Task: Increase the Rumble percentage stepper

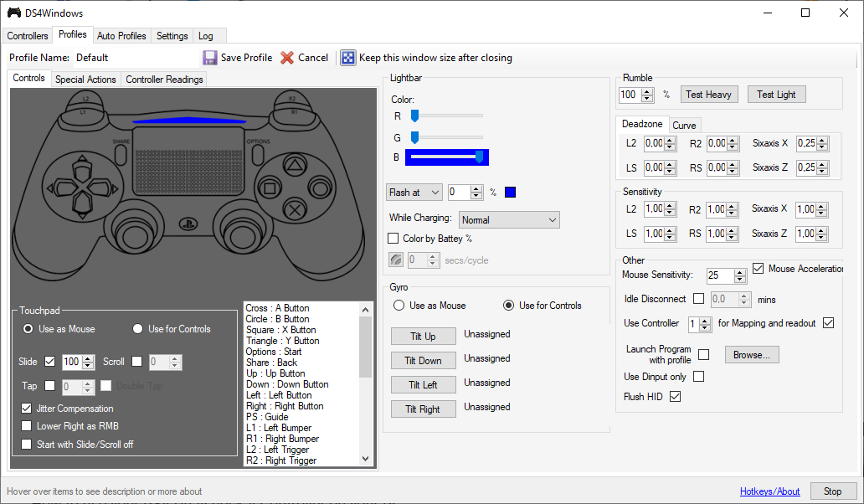Action: tap(647, 91)
